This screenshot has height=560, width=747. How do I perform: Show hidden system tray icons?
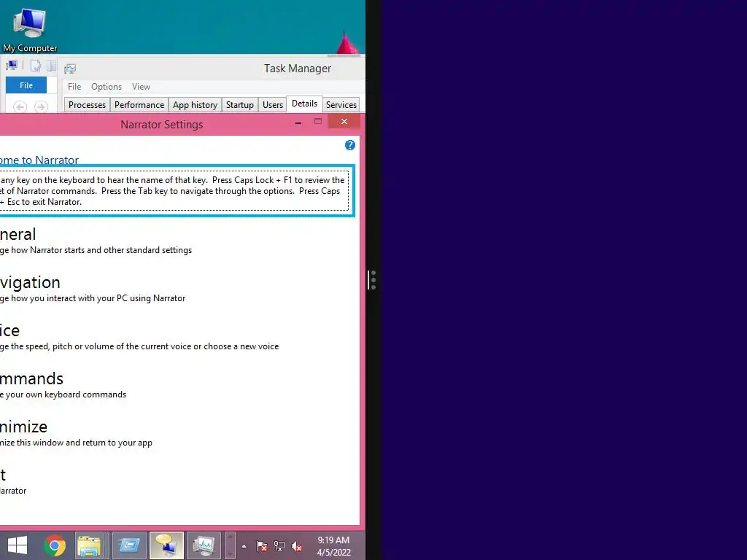(x=244, y=546)
